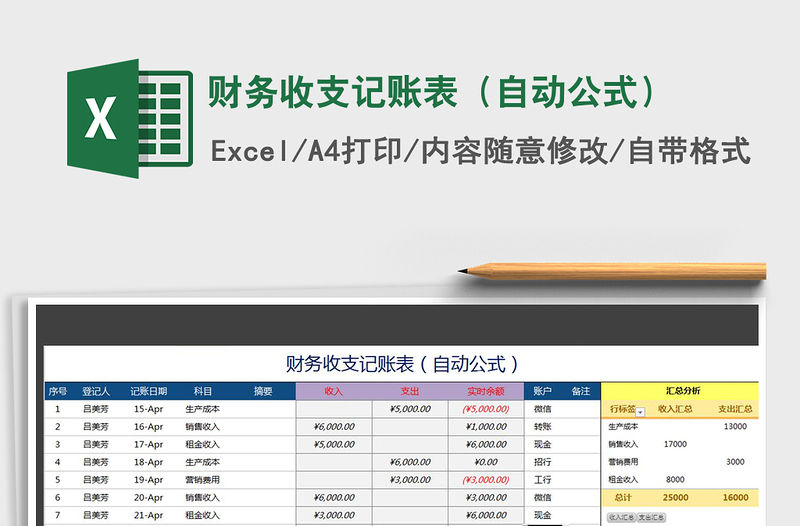Viewport: 800px width, 526px height.
Task: Open the 行标签 filter dropdown arrow
Action: pos(640,412)
